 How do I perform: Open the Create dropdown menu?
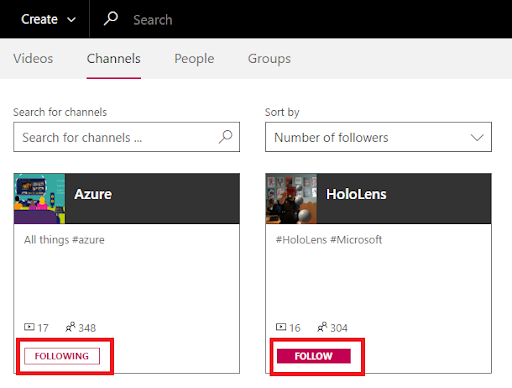click(x=48, y=19)
